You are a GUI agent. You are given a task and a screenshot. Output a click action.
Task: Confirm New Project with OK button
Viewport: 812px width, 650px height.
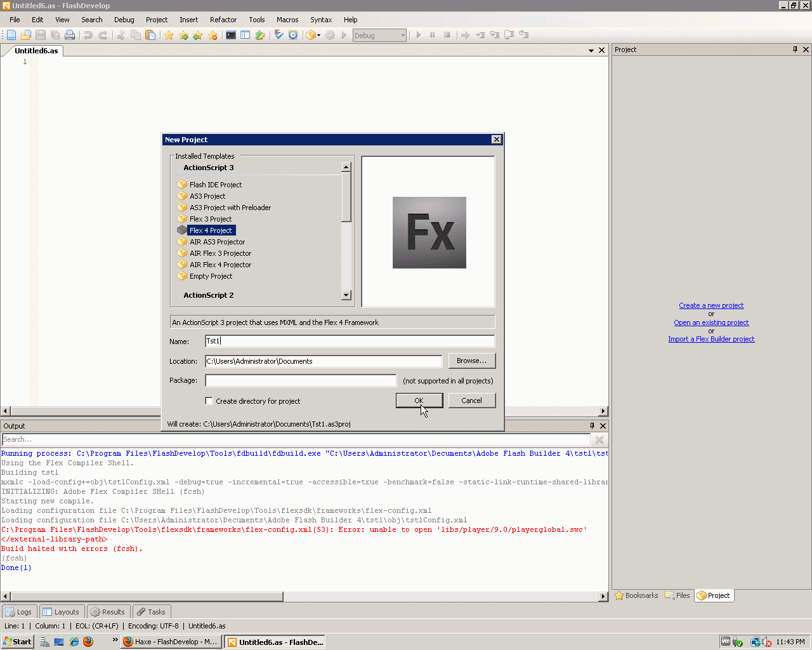[x=419, y=401]
